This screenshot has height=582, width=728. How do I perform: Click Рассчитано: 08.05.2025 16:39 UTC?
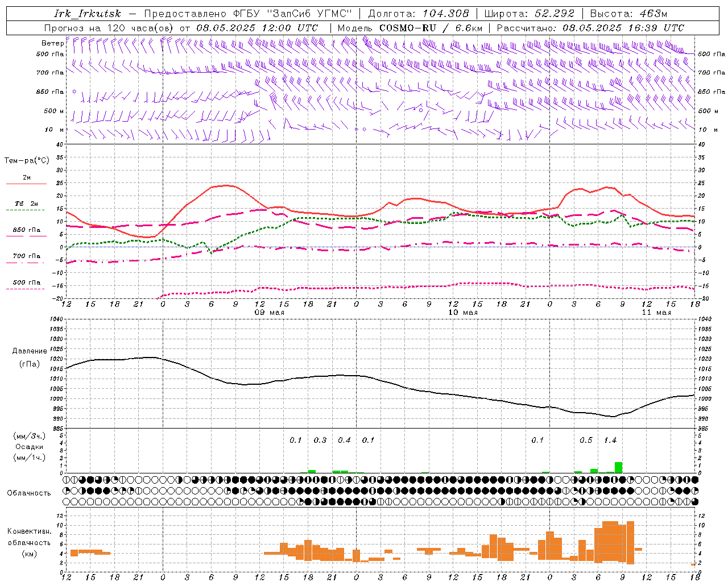click(590, 28)
